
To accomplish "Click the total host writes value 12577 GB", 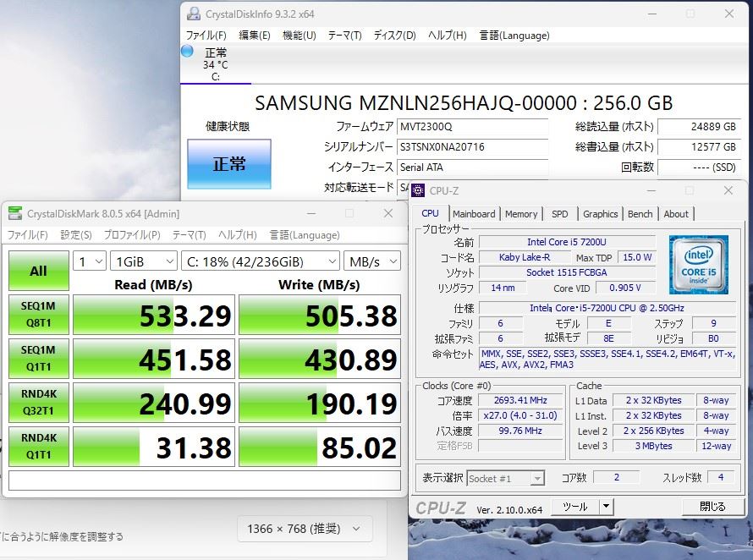I will click(699, 147).
